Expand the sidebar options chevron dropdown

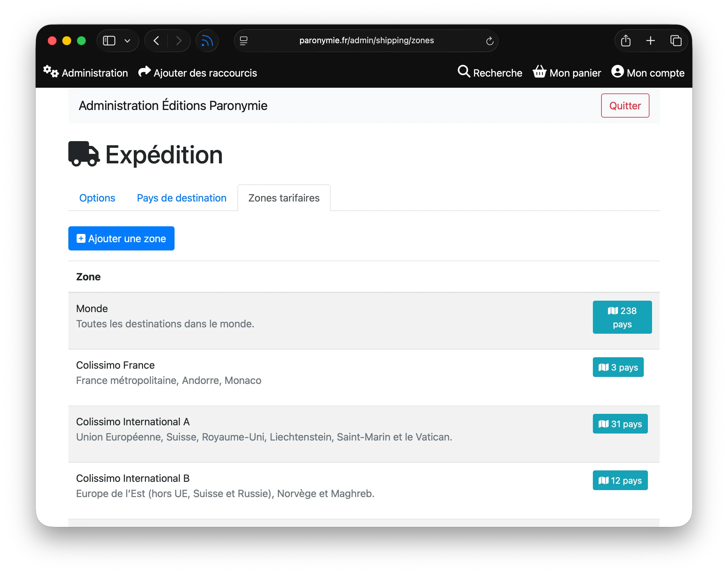127,41
